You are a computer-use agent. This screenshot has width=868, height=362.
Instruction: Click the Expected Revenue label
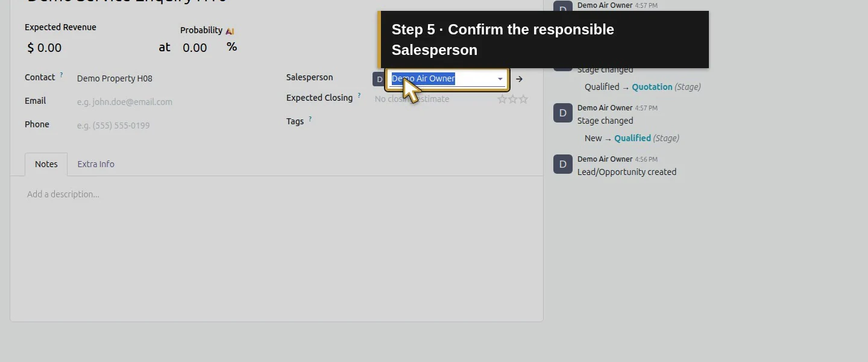point(60,27)
